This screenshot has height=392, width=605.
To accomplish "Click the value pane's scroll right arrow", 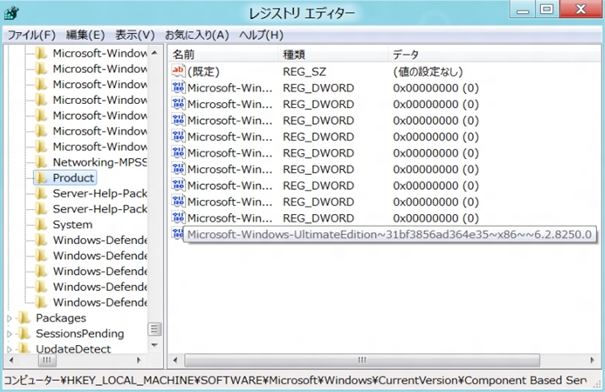I will click(x=592, y=360).
